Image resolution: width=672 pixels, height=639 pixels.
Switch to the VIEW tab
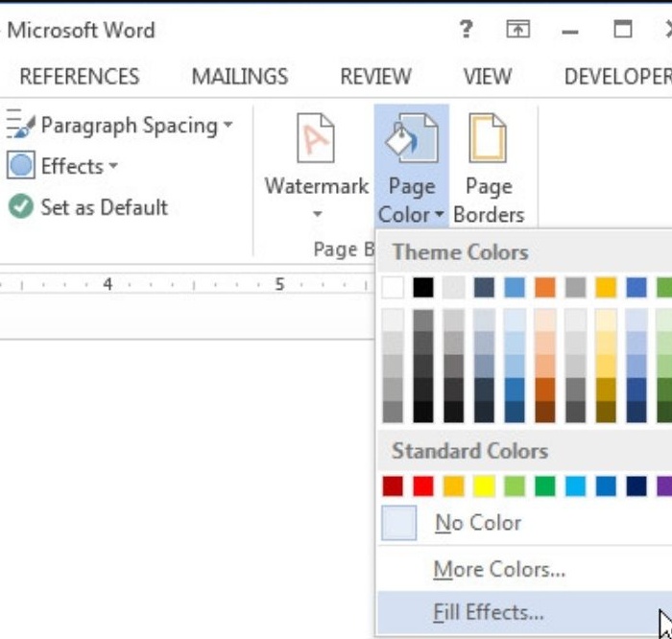click(488, 77)
